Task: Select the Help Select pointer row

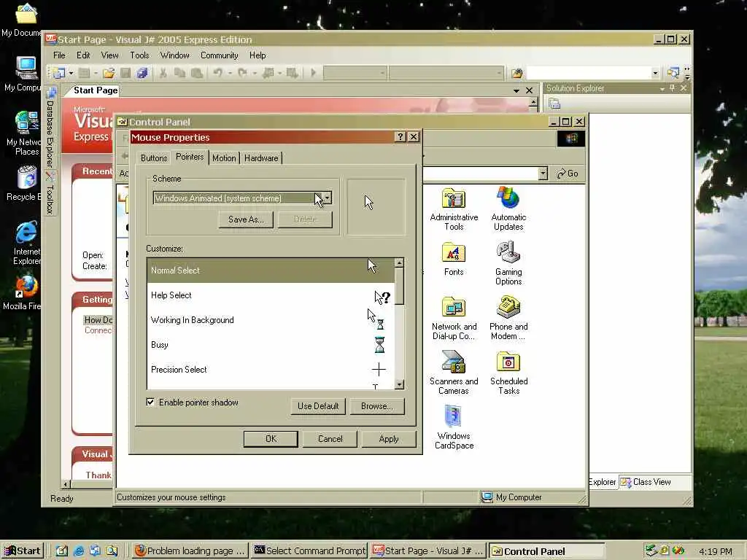Action: tap(271, 295)
